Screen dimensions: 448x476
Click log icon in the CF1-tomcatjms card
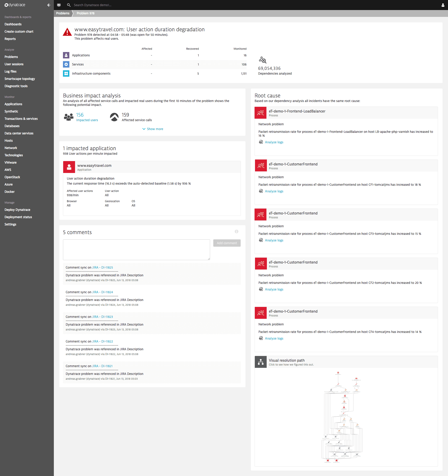click(x=261, y=191)
